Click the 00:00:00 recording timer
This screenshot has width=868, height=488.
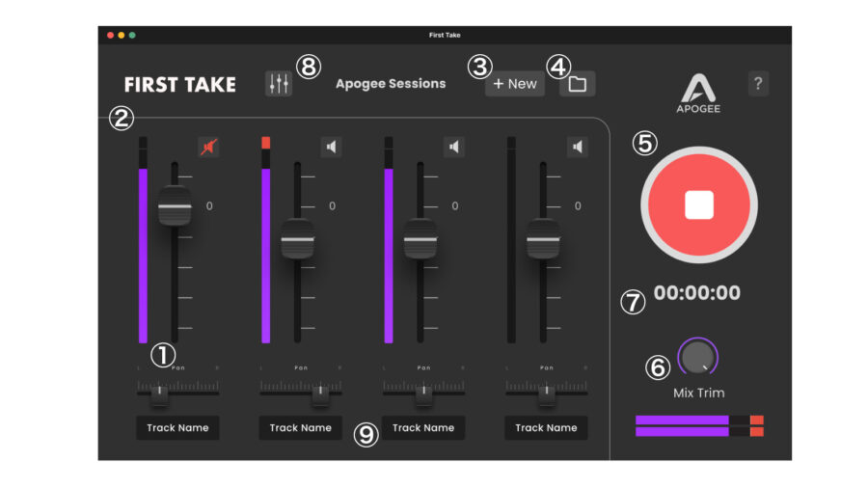tap(697, 292)
